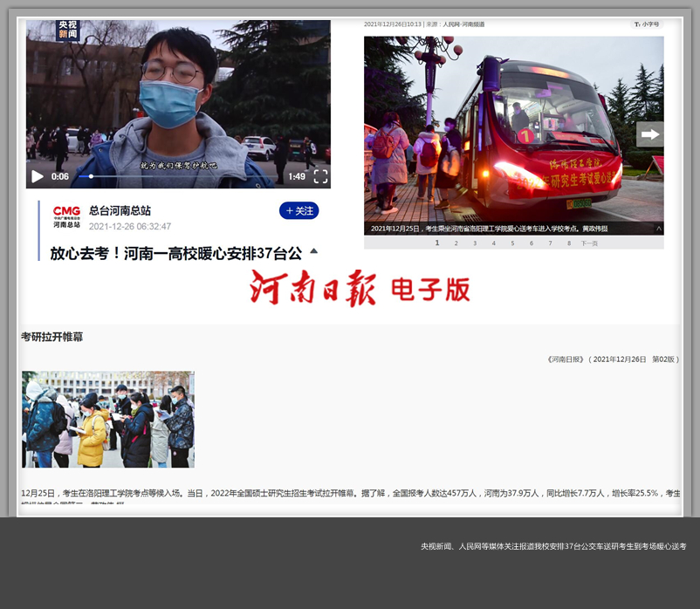Click the bus photo in the slideshow
The width and height of the screenshot is (700, 609).
pyautogui.click(x=513, y=131)
